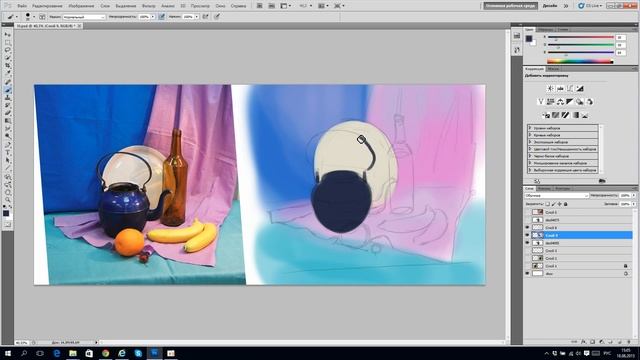Click Основная рабочая среда workspace button
This screenshot has width=640, height=360.
click(x=510, y=6)
